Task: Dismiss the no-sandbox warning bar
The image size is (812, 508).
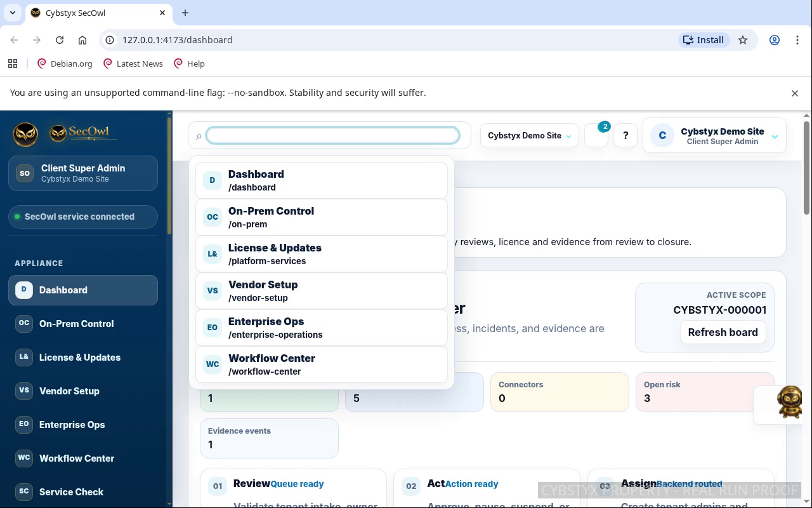Action: pyautogui.click(x=795, y=93)
